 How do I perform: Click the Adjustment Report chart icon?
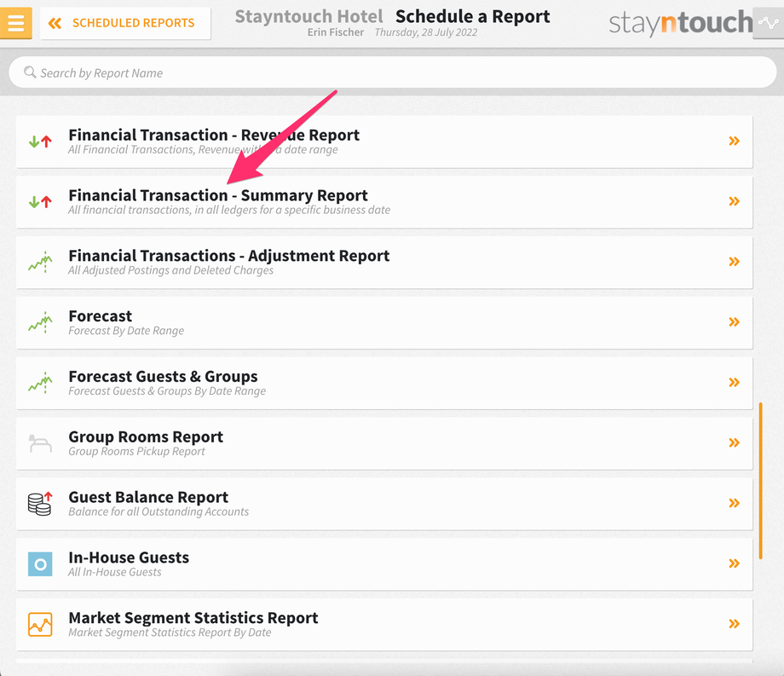point(40,262)
